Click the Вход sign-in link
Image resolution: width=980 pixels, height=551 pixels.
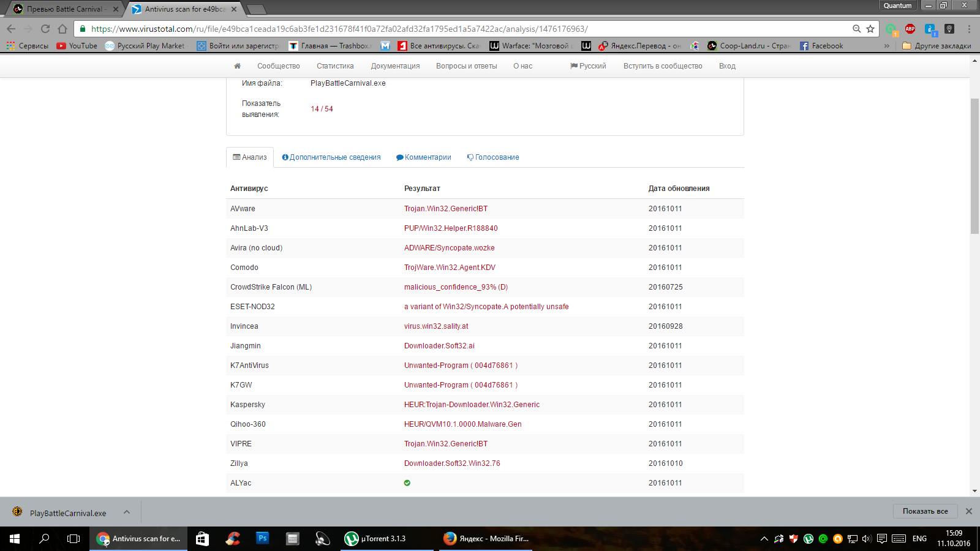727,66
